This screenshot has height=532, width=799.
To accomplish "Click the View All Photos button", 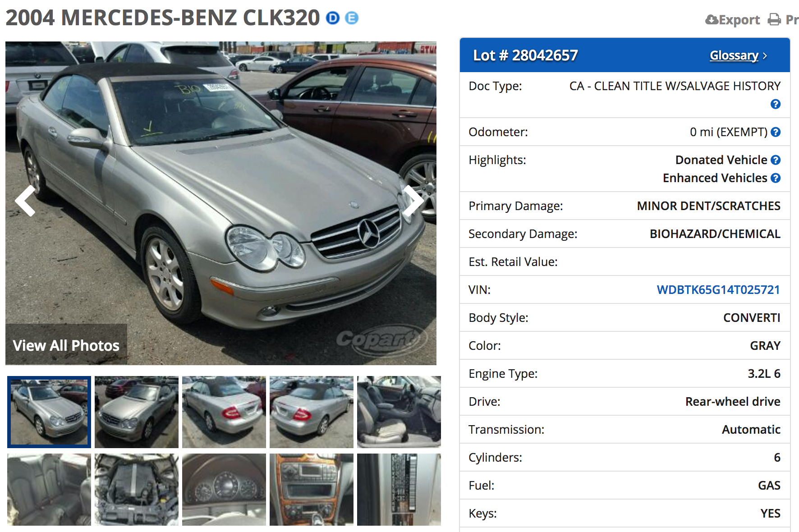I will [66, 345].
